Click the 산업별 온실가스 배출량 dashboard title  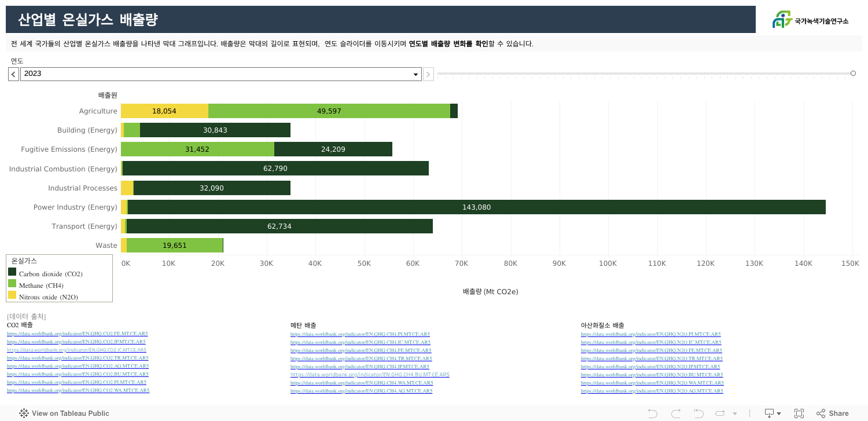[88, 20]
